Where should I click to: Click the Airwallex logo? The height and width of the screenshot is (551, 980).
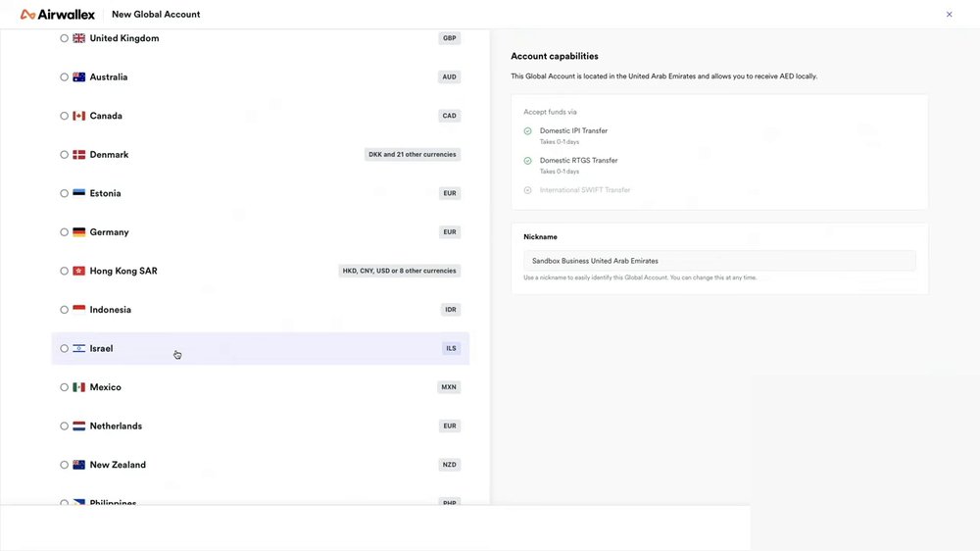(58, 15)
